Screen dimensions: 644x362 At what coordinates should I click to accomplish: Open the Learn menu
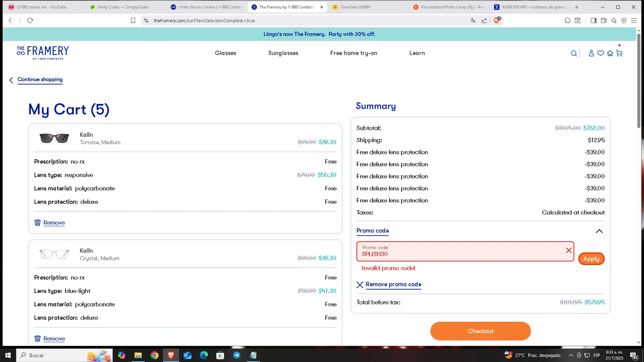coord(417,53)
